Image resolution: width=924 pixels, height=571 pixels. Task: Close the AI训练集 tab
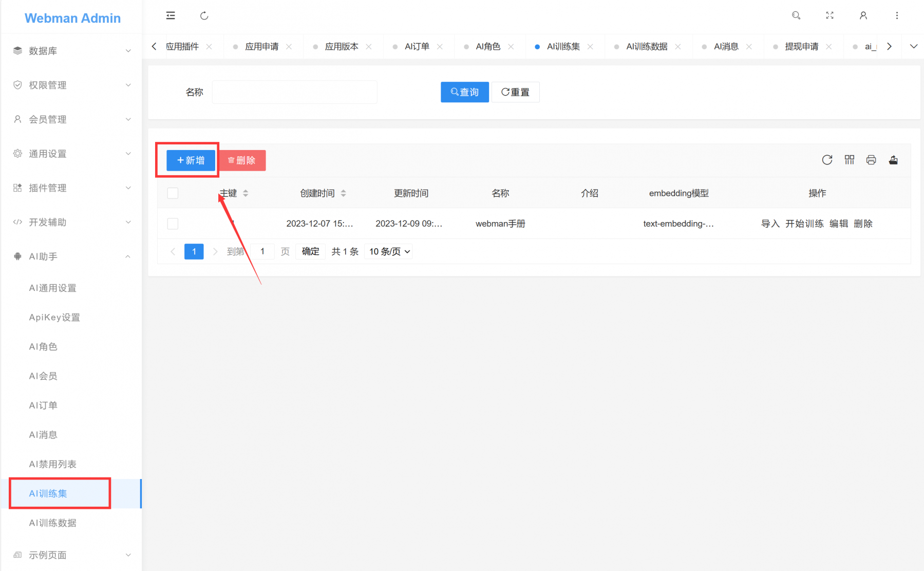pyautogui.click(x=590, y=46)
